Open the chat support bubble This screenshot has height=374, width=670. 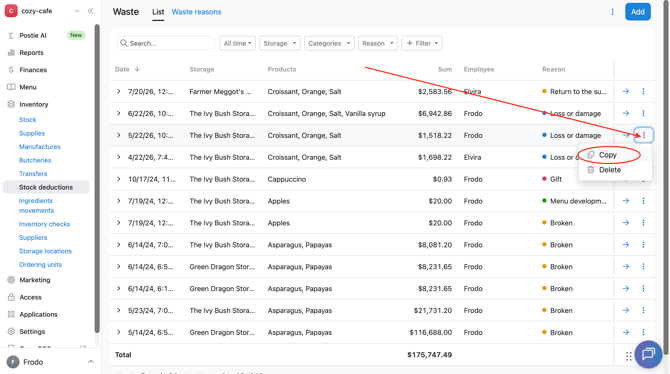(x=648, y=354)
